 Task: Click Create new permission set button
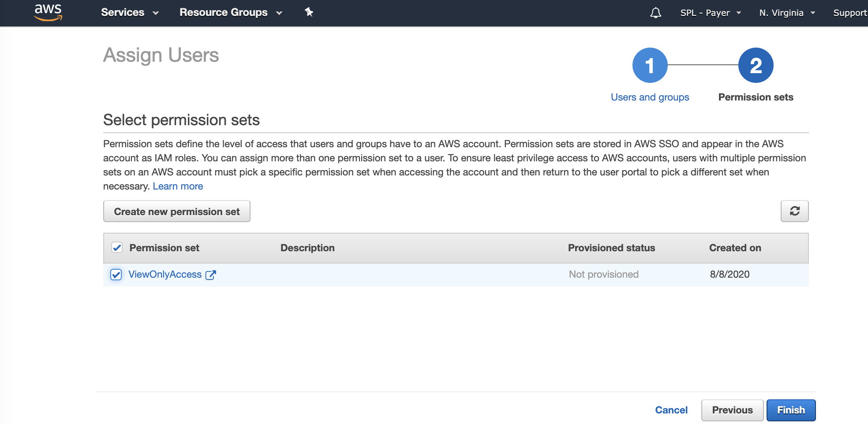click(x=176, y=211)
